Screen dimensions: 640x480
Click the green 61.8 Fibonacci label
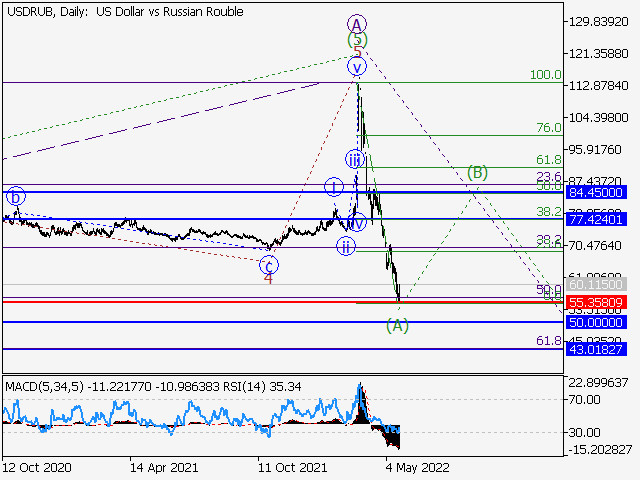pyautogui.click(x=549, y=160)
